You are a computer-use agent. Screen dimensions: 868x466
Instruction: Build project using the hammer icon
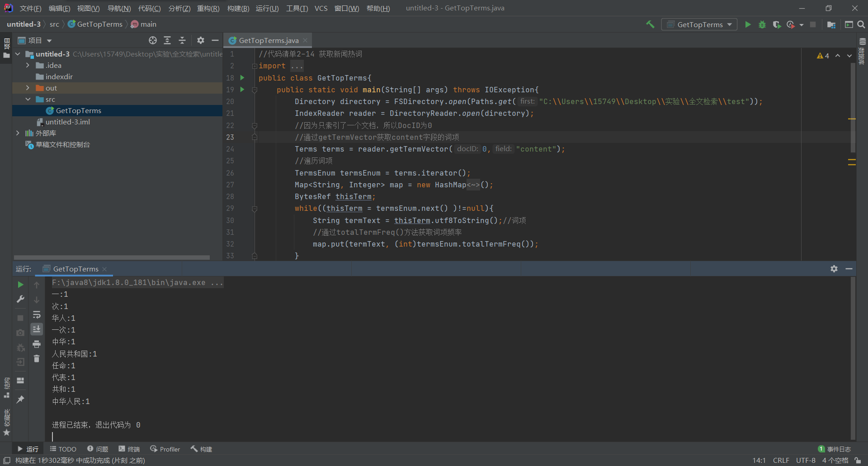coord(650,24)
